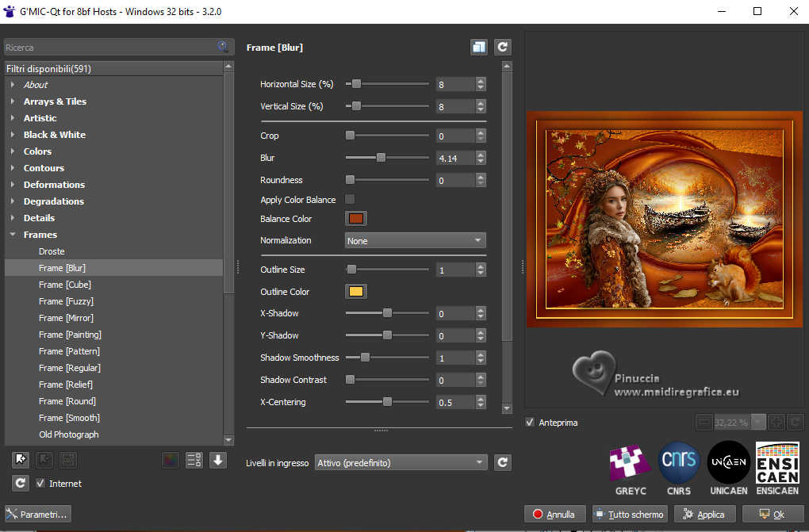Click the Parametri... button
809x532 pixels.
pos(37,514)
